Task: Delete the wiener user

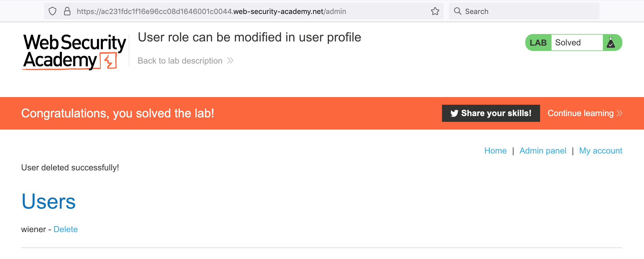Action: (65, 229)
